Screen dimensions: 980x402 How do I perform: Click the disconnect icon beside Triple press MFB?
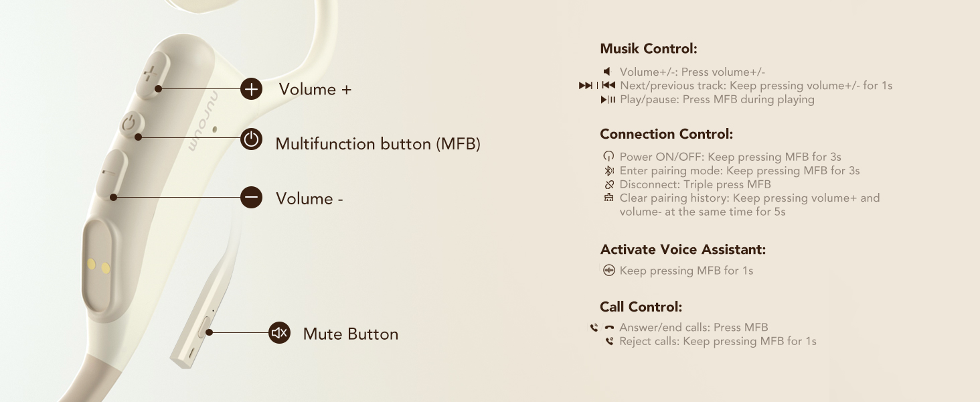(608, 184)
